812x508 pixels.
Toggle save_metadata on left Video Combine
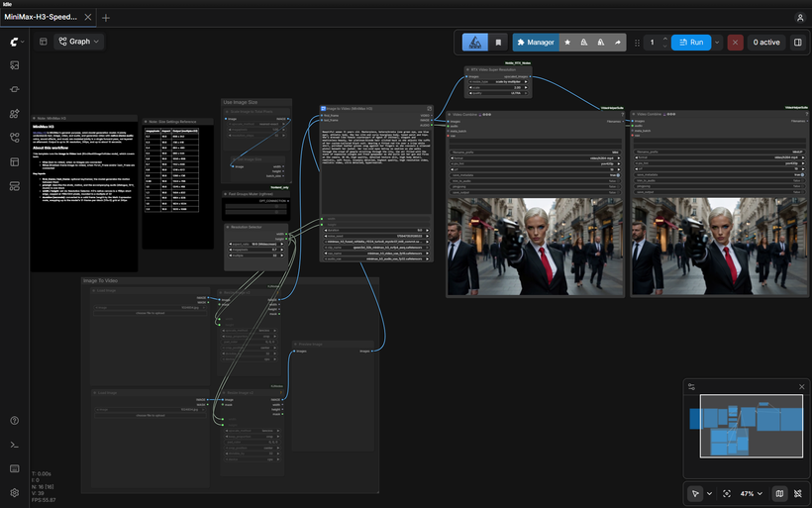point(535,175)
